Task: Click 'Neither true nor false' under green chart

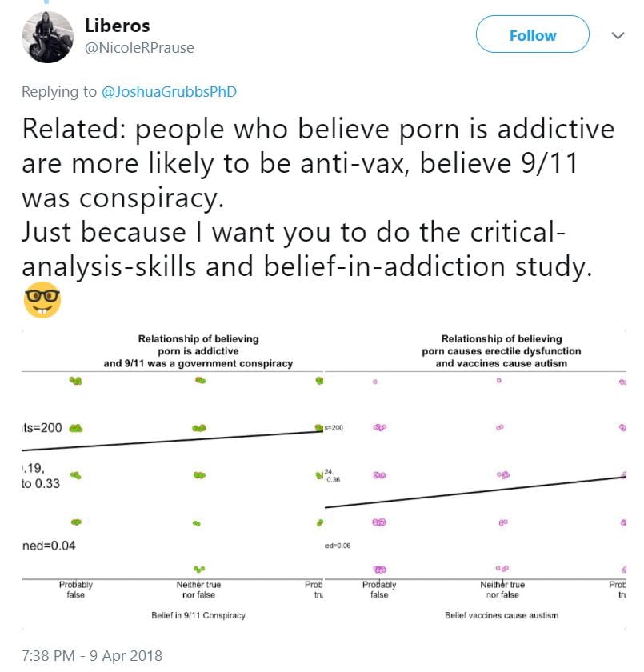Action: click(198, 590)
